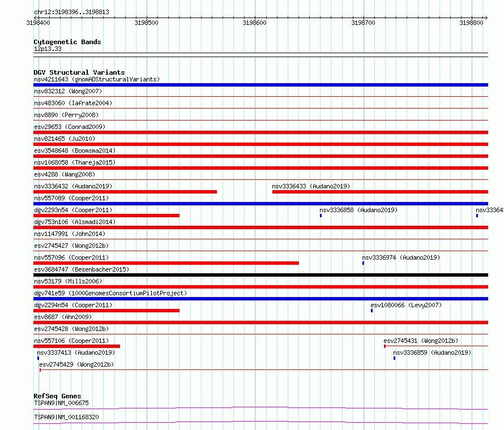Screen dimensions: 504x430
Task: Click the nsv3336859 (Audano2019) label
Action: tap(432, 352)
